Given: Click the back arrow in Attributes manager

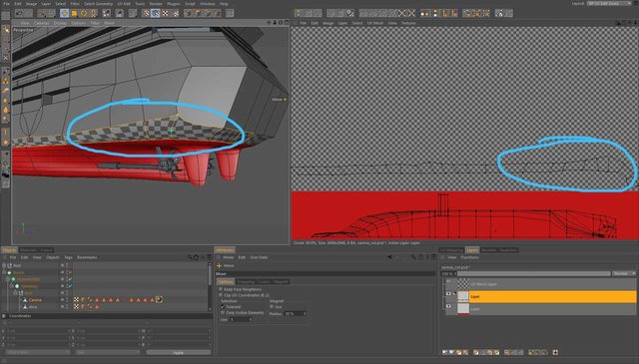Looking at the screenshot, I should point(389,257).
